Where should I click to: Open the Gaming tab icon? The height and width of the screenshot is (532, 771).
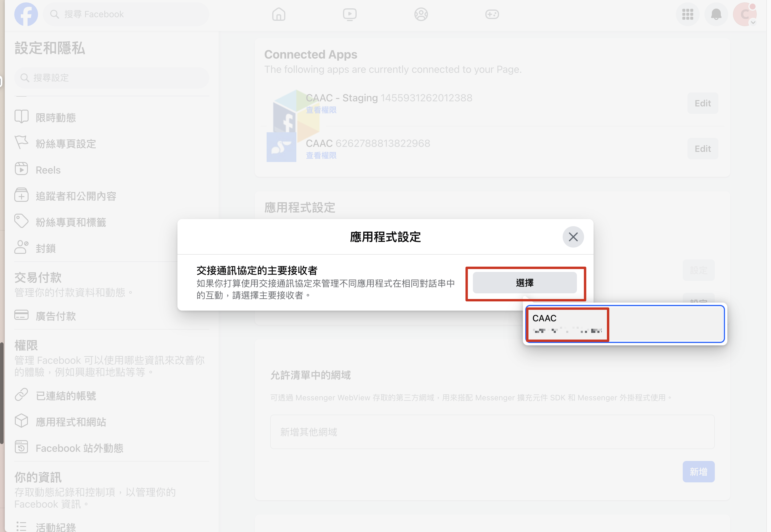tap(492, 14)
